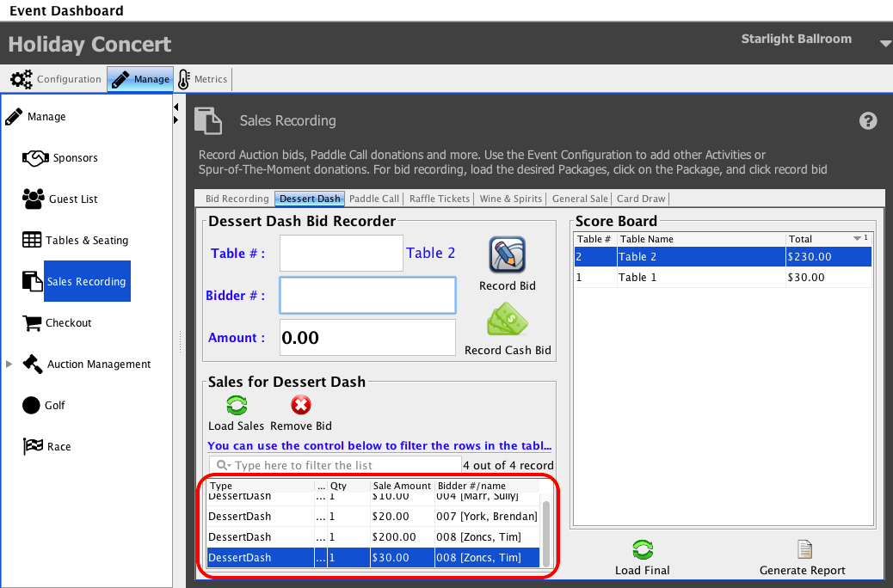Image resolution: width=893 pixels, height=588 pixels.
Task: Select the $20.00 York, Brendan sale row
Action: pyautogui.click(x=373, y=517)
